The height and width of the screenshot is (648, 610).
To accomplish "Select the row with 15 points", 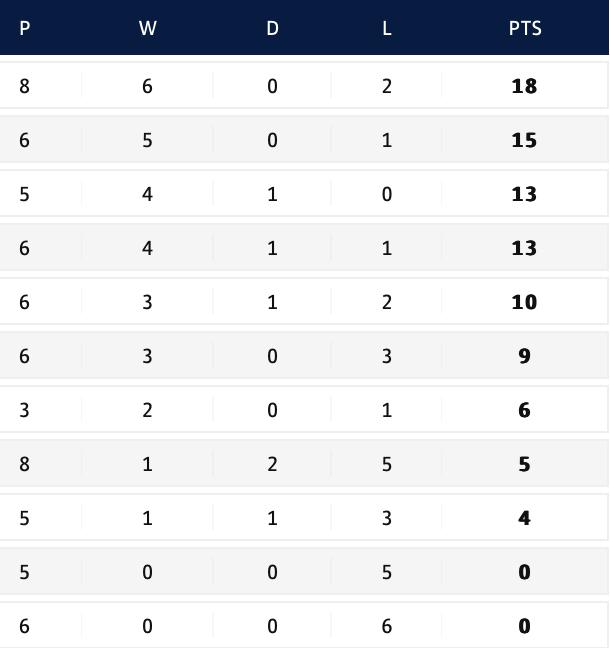I will pos(304,140).
